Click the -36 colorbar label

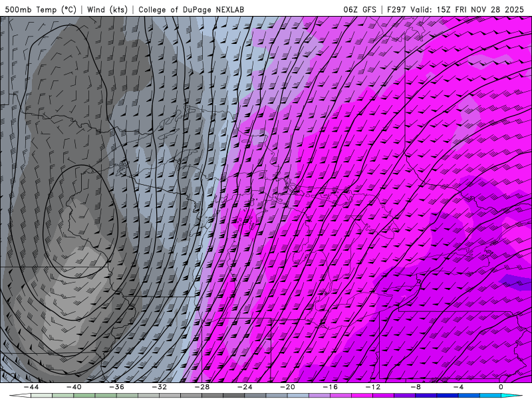[x=117, y=387]
